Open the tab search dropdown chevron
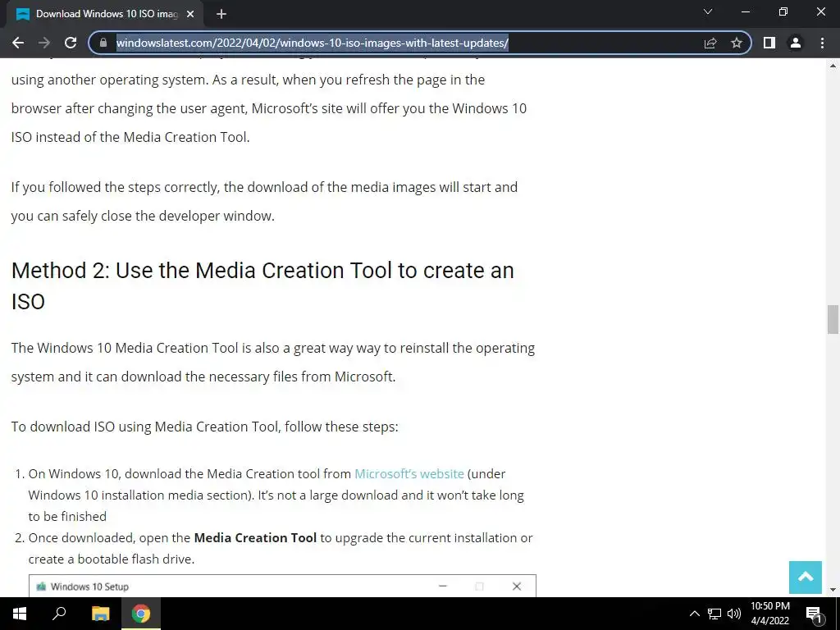840x630 pixels. pyautogui.click(x=708, y=11)
